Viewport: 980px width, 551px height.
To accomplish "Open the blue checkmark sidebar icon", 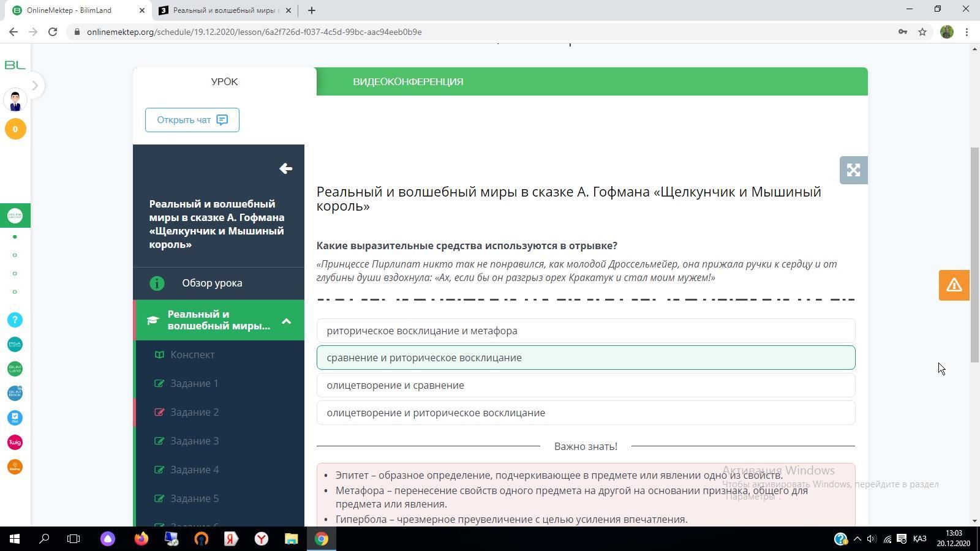I will point(15,418).
